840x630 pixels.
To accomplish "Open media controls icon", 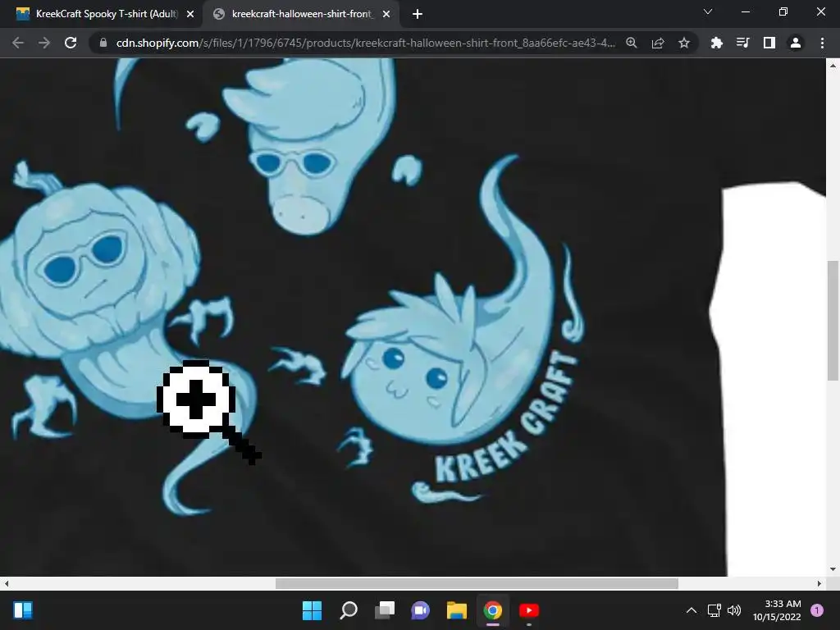I will tap(742, 43).
